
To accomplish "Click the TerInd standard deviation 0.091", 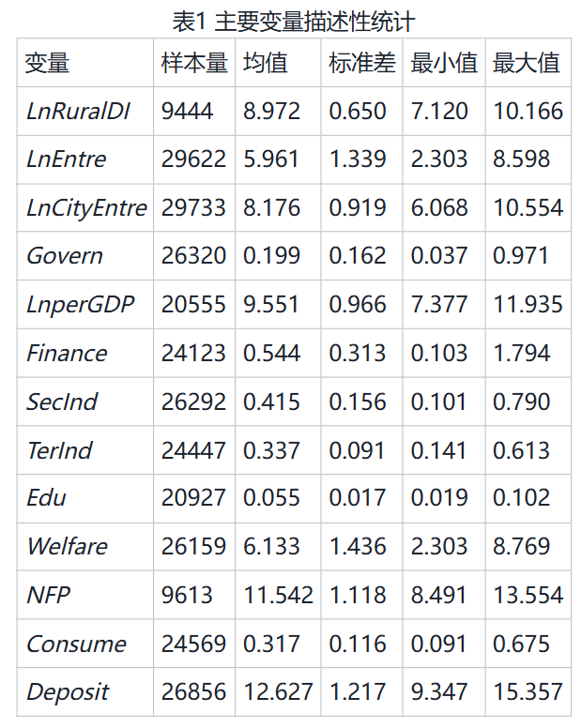I will pyautogui.click(x=357, y=450).
